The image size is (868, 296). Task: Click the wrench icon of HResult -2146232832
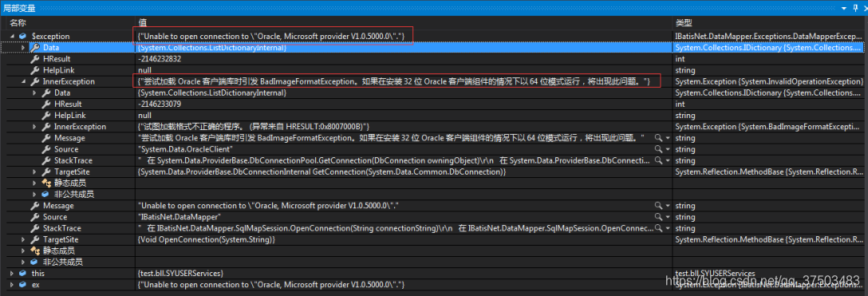[34, 59]
